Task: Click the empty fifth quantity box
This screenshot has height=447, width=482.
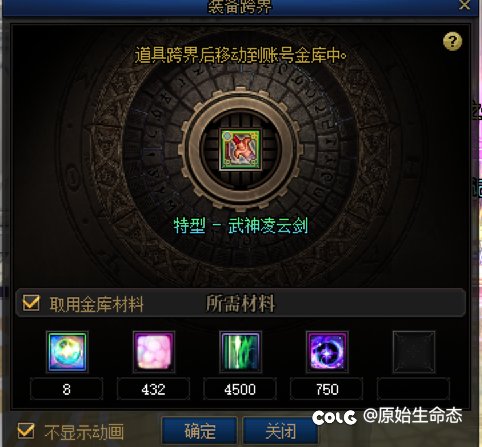Action: pyautogui.click(x=413, y=389)
